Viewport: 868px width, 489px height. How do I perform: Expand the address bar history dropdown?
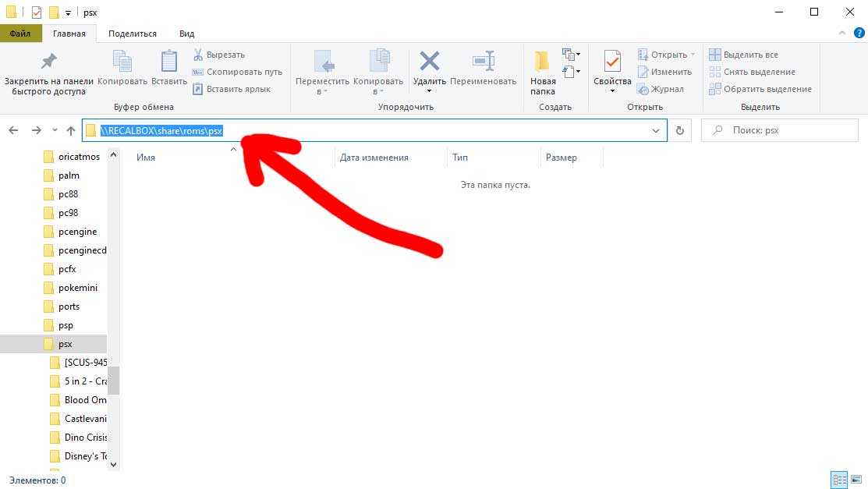pos(657,131)
